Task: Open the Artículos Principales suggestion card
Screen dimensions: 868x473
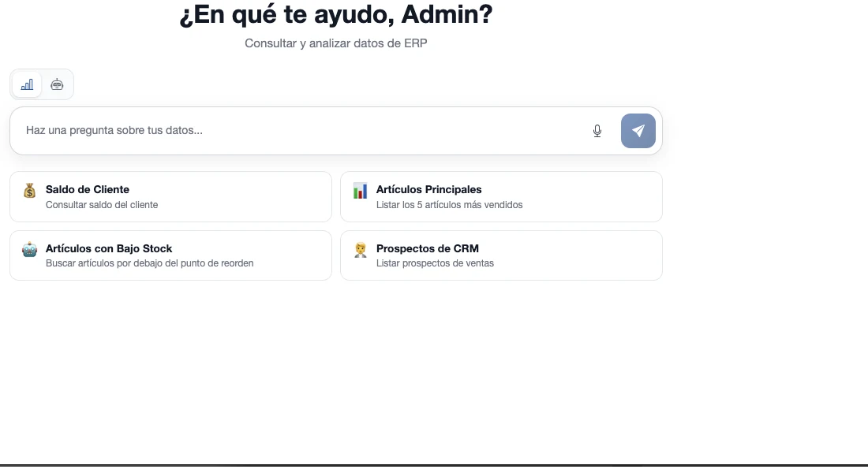Action: click(502, 197)
